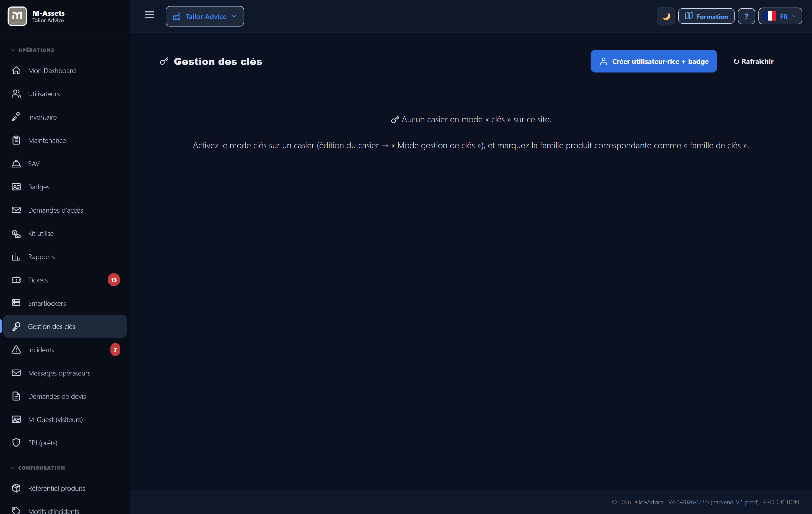
Task: Open the Tailor Advice site selector dropdown
Action: pyautogui.click(x=205, y=16)
